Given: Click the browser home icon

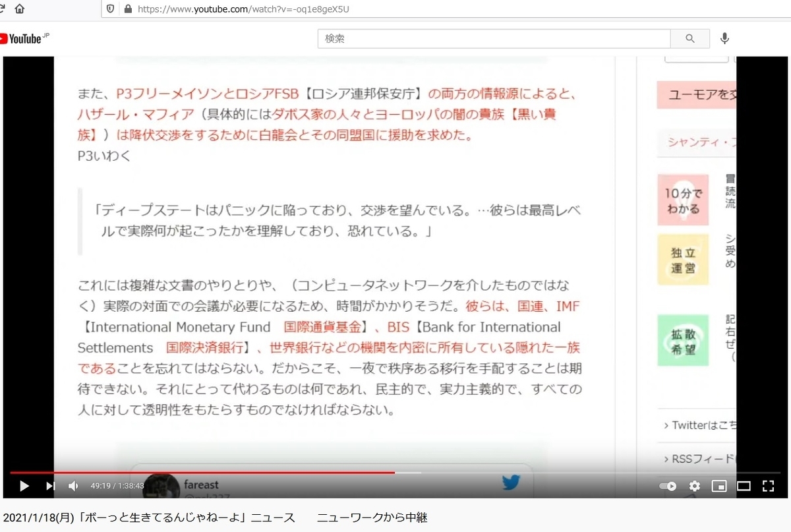Looking at the screenshot, I should click(19, 9).
